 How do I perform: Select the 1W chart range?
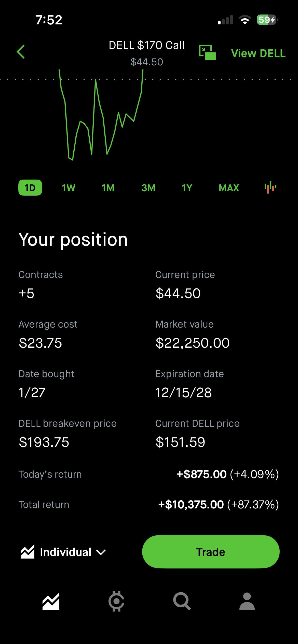(69, 188)
